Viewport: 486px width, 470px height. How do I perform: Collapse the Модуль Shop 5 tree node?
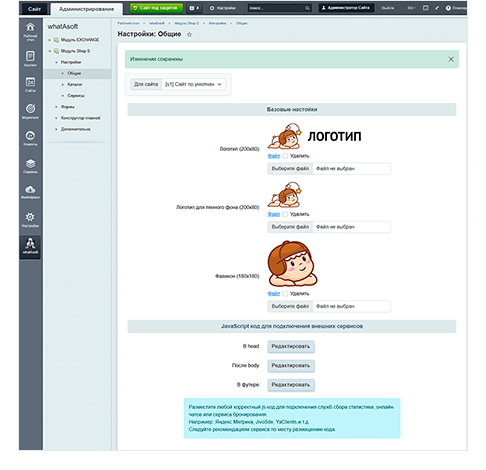point(50,51)
